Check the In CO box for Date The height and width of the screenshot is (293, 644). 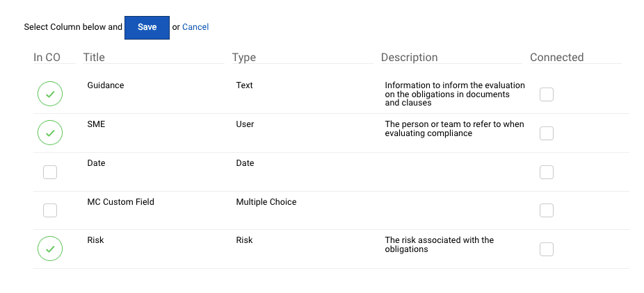pyautogui.click(x=50, y=172)
